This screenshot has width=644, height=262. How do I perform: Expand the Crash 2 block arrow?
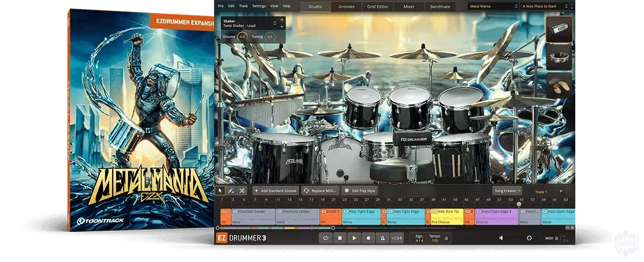pyautogui.click(x=324, y=212)
